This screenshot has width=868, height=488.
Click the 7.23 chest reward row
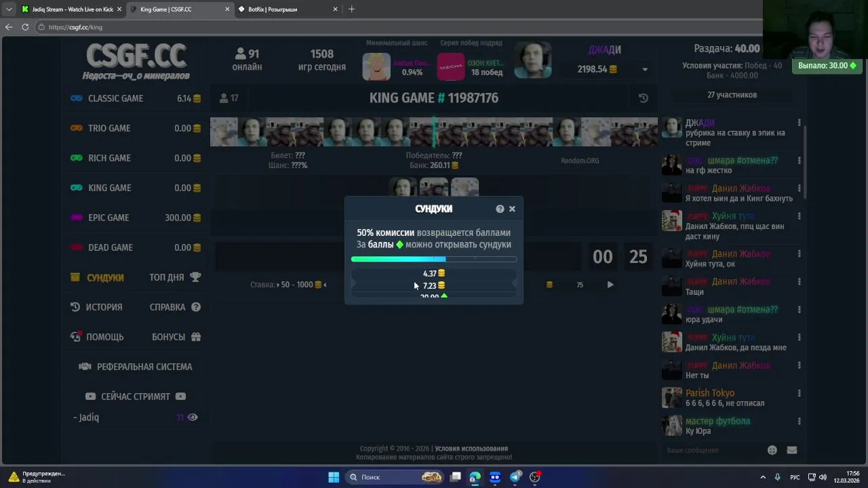[434, 285]
